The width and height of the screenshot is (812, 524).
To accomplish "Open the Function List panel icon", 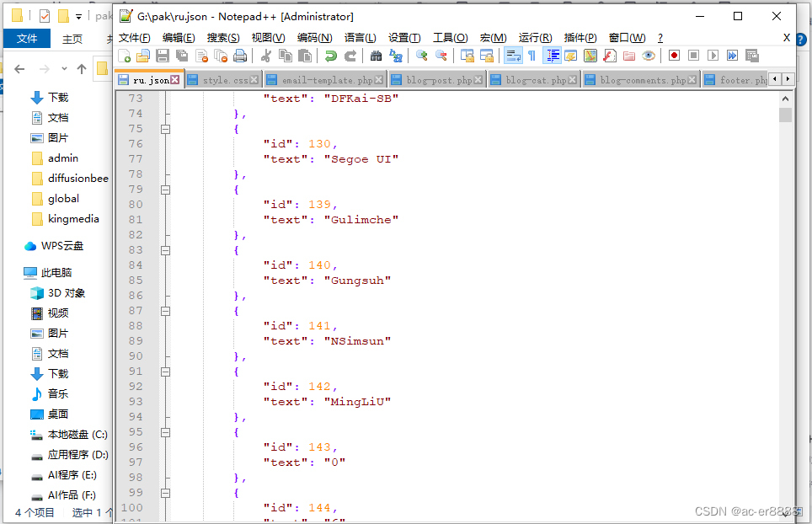I will [610, 56].
